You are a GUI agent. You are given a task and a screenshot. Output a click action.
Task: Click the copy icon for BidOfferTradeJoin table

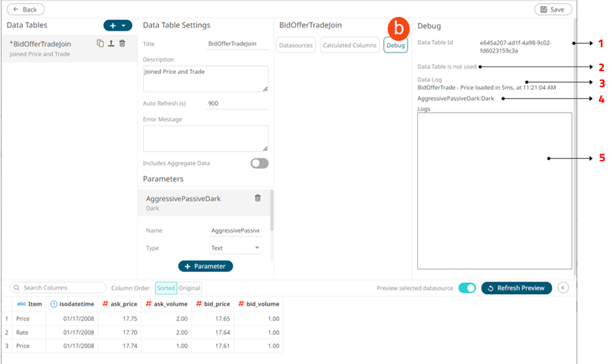coord(100,44)
